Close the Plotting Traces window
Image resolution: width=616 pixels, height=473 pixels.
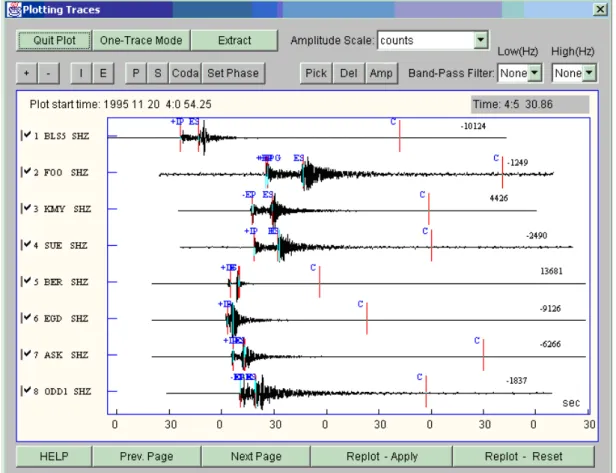600,9
